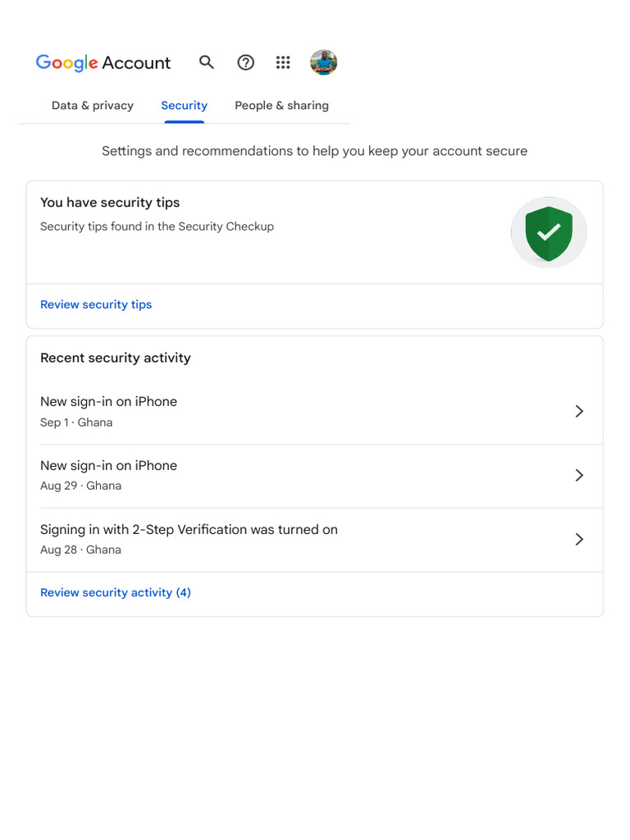Click the Google Account logo
Viewport: 630px width, 840px height.
(103, 63)
